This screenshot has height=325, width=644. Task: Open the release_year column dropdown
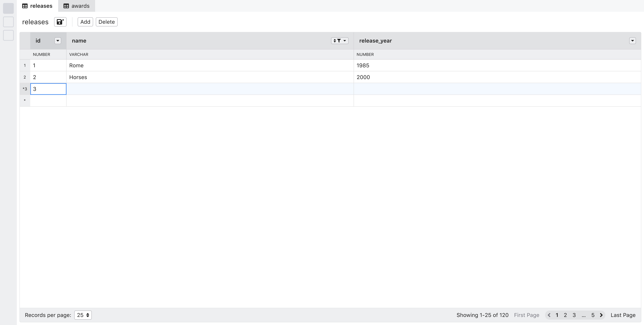pyautogui.click(x=632, y=41)
